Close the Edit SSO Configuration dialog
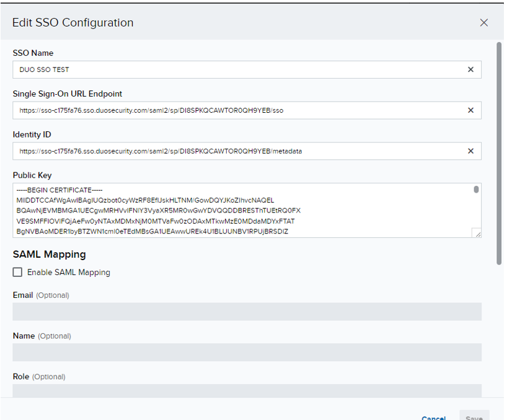The height and width of the screenshot is (420, 507). [484, 22]
